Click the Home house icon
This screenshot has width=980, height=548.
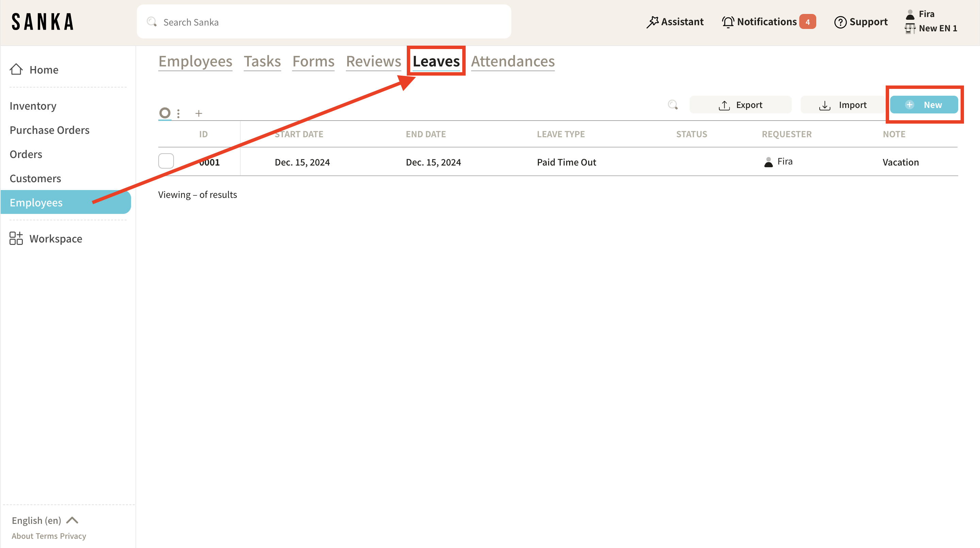pos(16,69)
